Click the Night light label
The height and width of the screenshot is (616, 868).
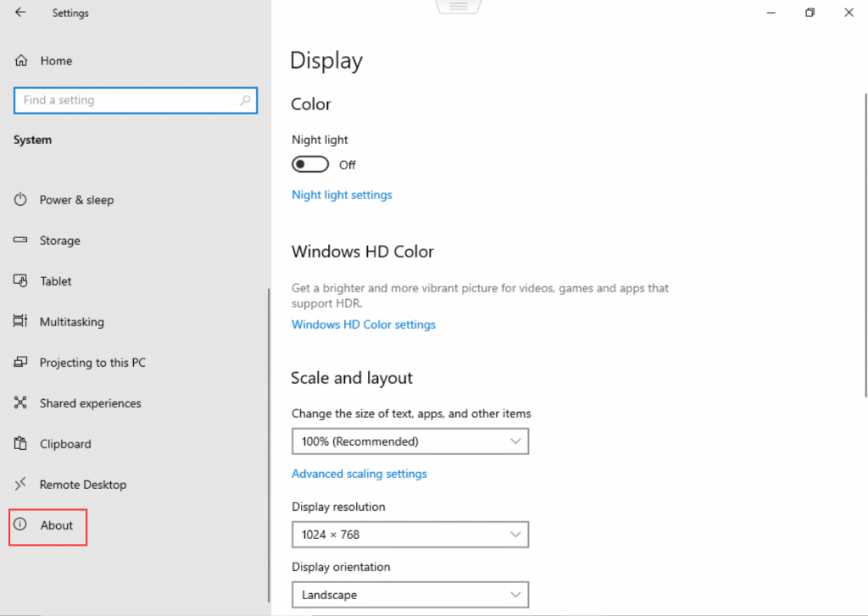click(320, 140)
